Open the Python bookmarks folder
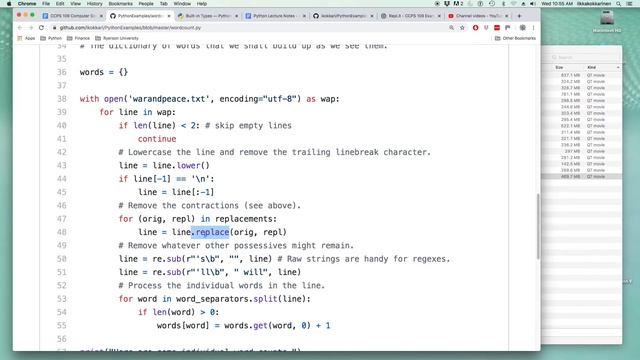The height and width of the screenshot is (360, 640). click(x=51, y=38)
